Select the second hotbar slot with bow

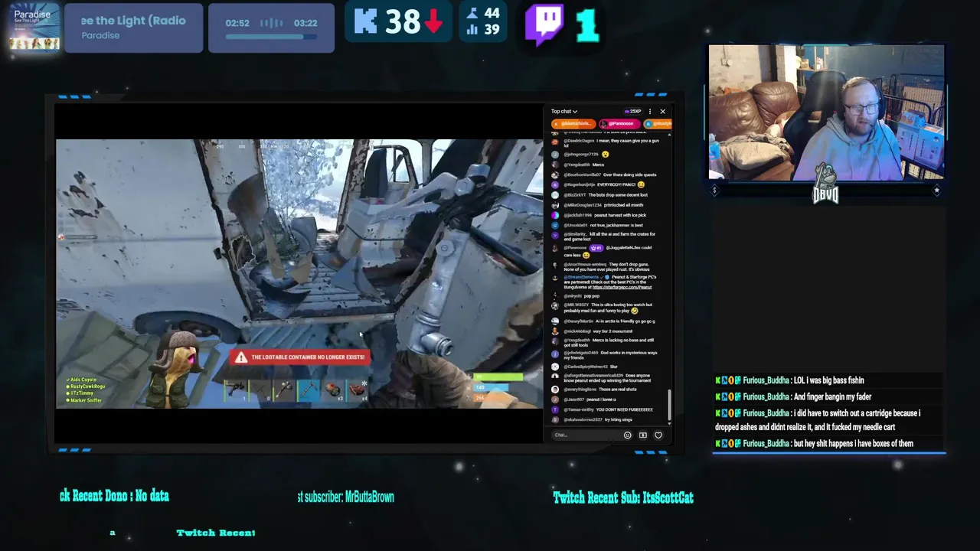point(259,390)
